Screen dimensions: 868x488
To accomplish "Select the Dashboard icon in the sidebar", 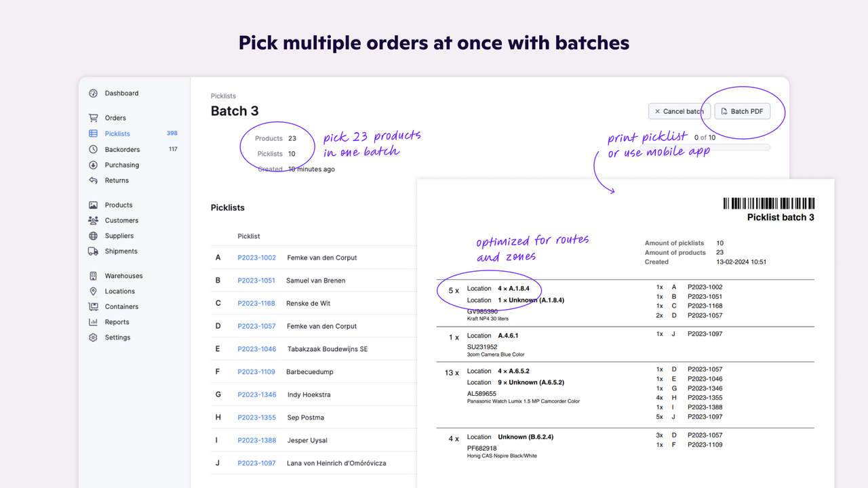I will (92, 93).
